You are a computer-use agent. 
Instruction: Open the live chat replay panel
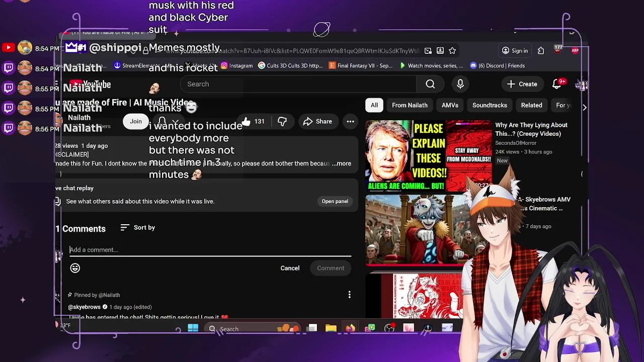pos(335,201)
